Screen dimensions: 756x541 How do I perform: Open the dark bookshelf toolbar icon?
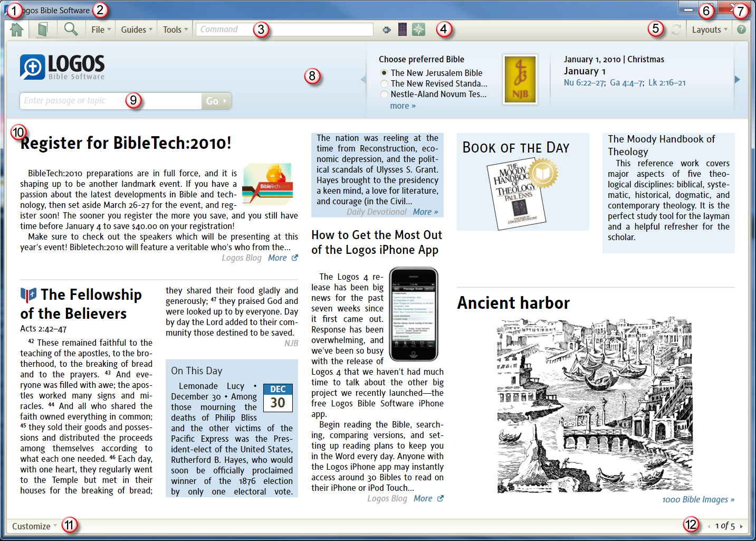[x=403, y=30]
